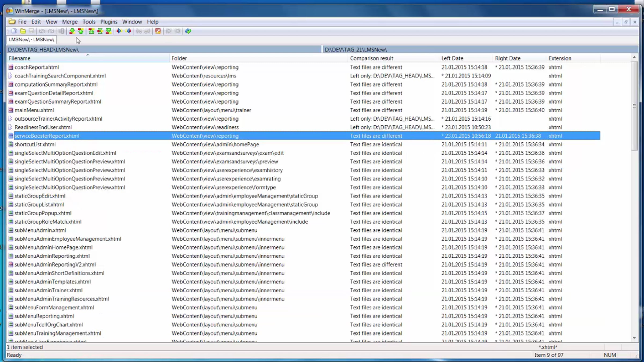Select the subMenuAdminReportingV2.xhtml row
The width and height of the screenshot is (644, 362).
(55, 265)
